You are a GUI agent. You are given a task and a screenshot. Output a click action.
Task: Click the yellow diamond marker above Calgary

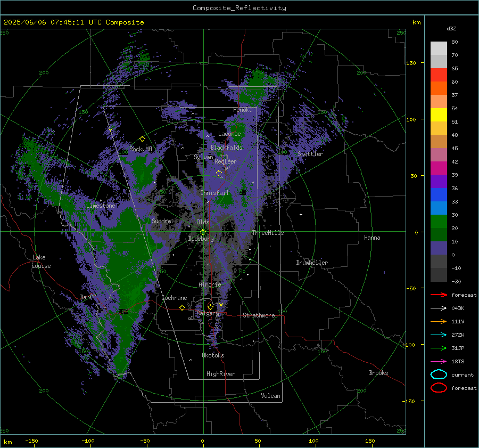coord(210,307)
